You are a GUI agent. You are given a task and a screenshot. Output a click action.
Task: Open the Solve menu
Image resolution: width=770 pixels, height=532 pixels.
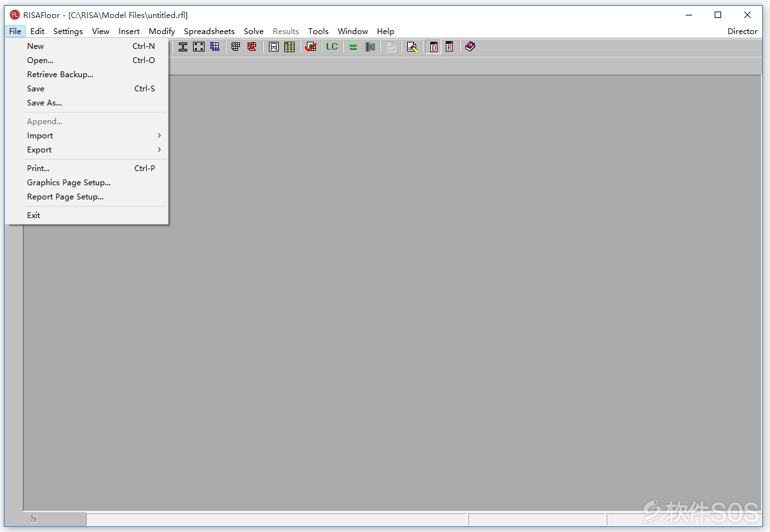click(x=253, y=32)
